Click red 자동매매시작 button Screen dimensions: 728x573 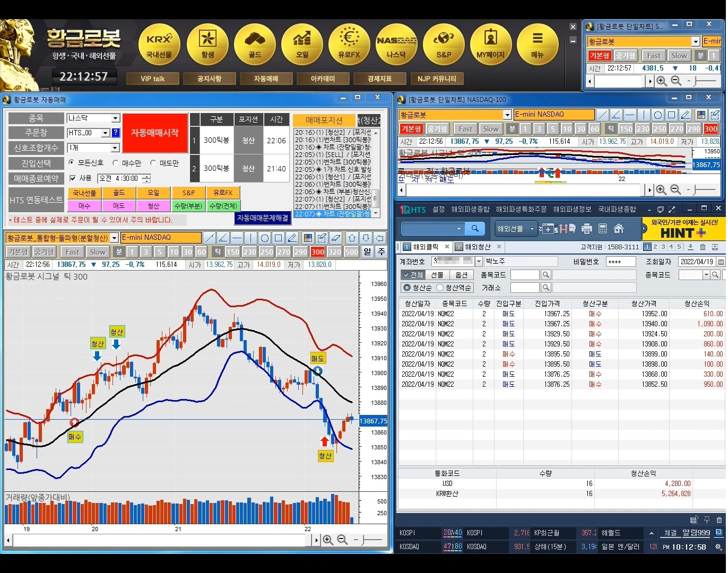point(155,133)
